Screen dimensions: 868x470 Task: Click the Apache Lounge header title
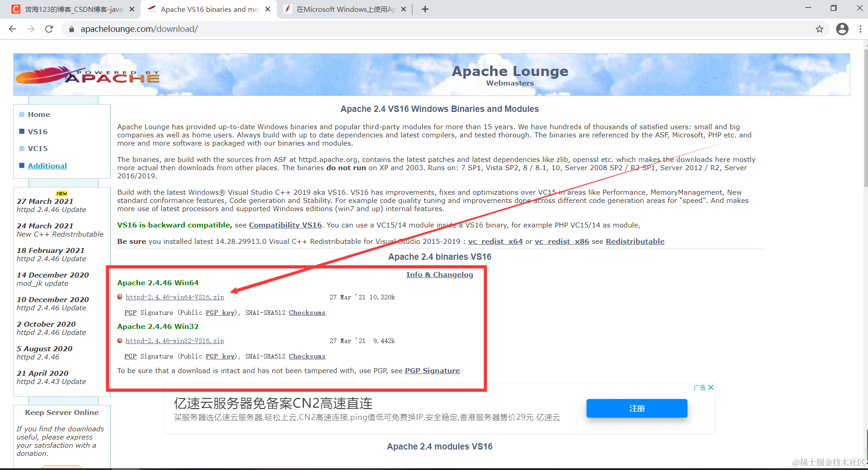[x=510, y=71]
